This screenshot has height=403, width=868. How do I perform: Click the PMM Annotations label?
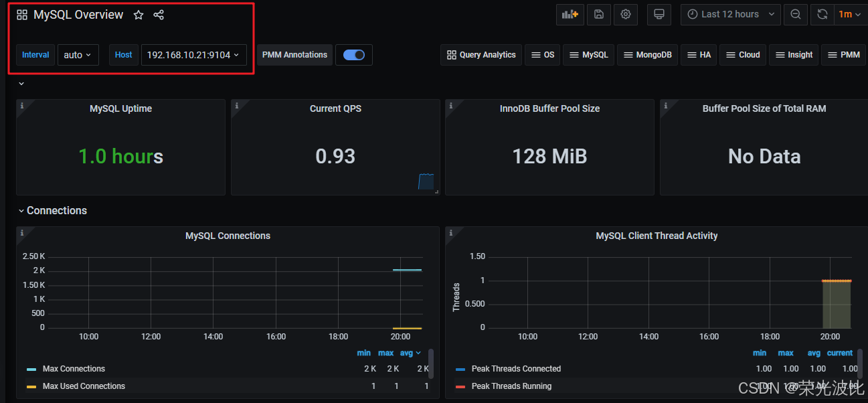coord(295,55)
